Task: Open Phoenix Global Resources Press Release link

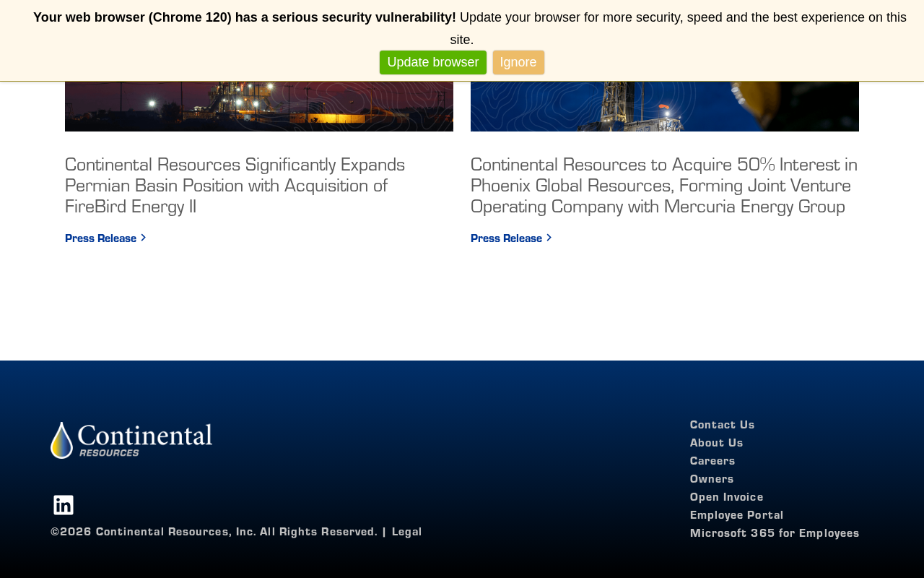Action: point(511,238)
